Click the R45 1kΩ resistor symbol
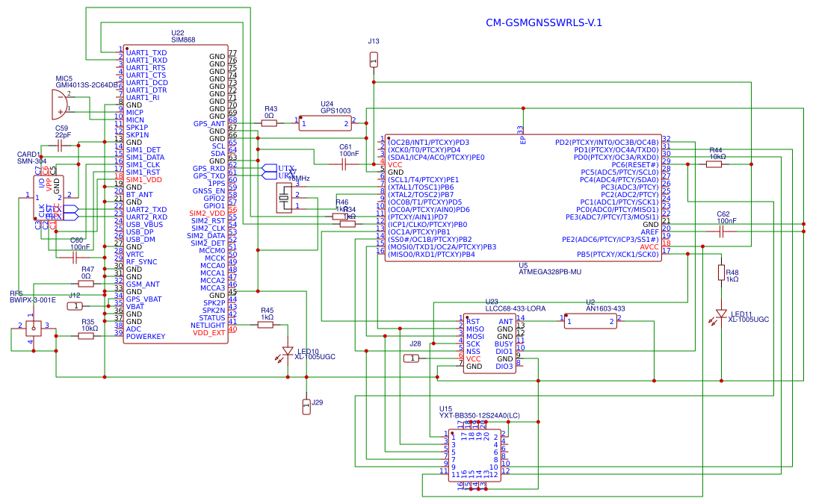 (265, 325)
